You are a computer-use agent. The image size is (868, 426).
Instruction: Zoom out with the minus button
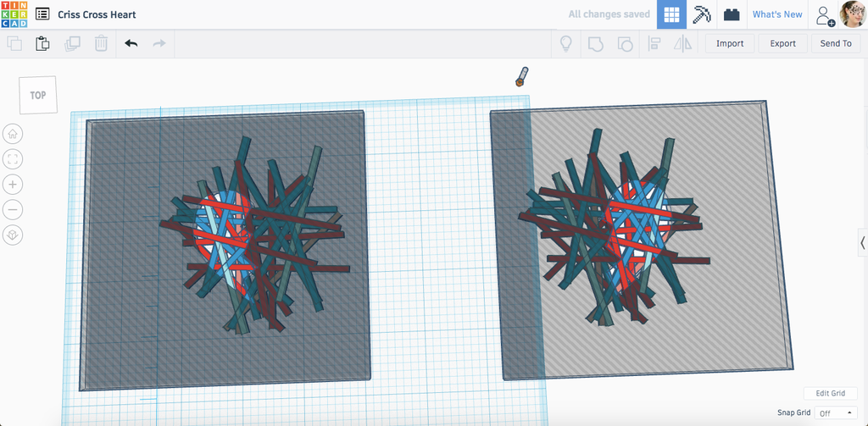pyautogui.click(x=13, y=210)
